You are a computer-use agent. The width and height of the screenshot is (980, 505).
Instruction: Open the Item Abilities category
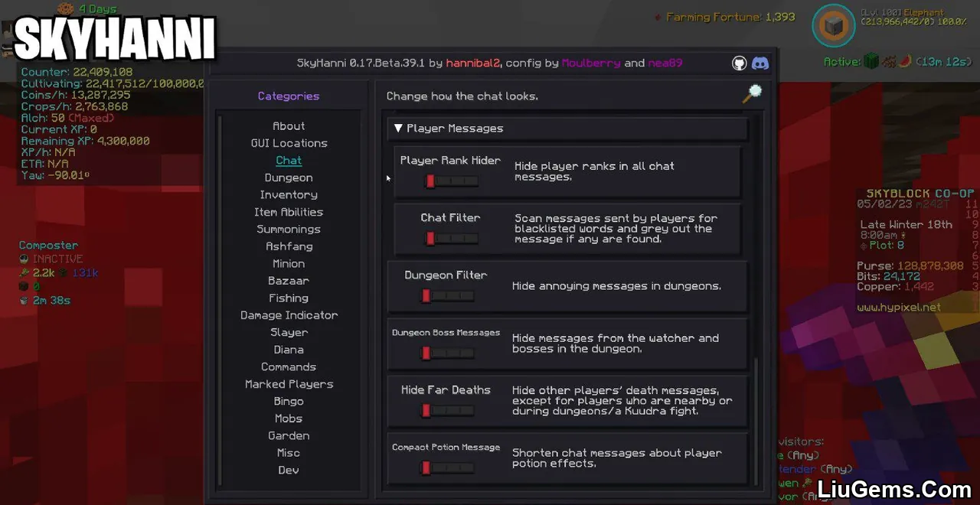pos(289,212)
